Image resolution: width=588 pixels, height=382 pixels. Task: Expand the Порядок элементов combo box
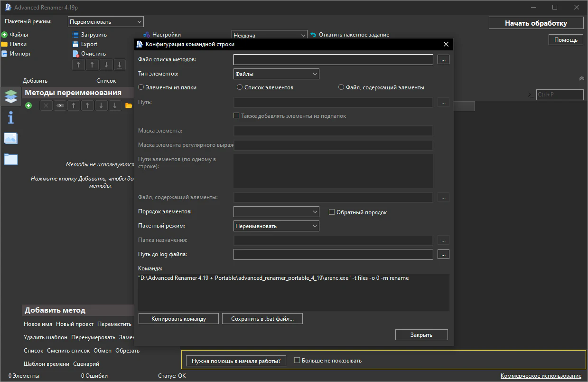click(276, 212)
